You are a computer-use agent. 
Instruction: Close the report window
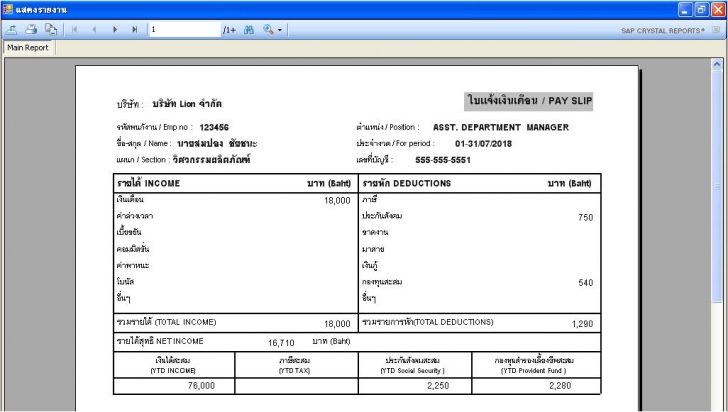coord(718,9)
